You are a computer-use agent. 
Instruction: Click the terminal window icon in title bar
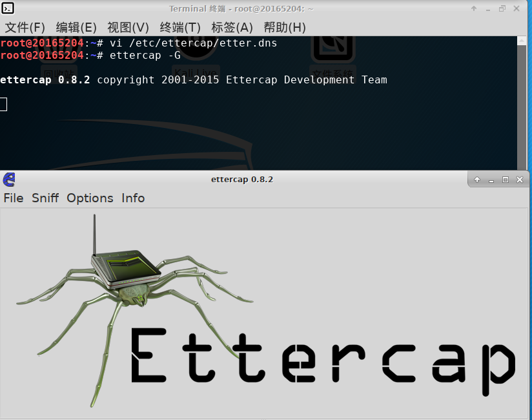[x=8, y=8]
